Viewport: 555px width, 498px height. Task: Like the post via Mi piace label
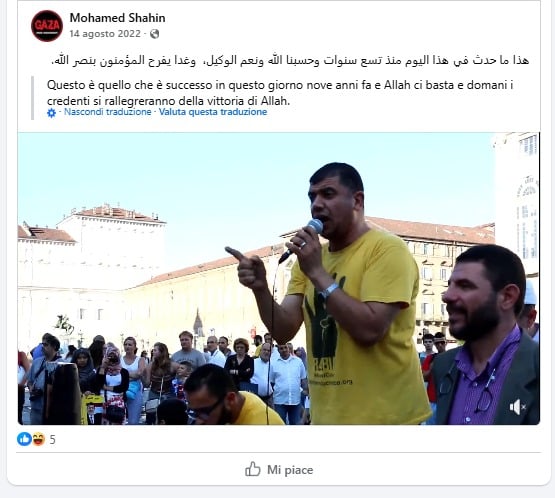290,470
